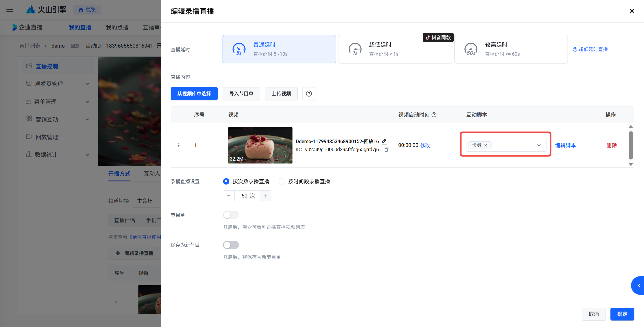
Task: Click 确定 to confirm settings
Action: [622, 314]
